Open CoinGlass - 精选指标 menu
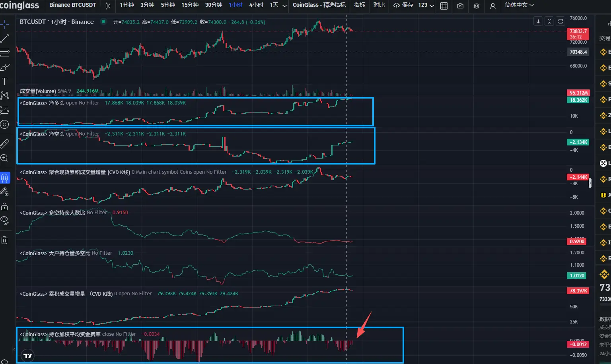Screen dimensions: 611x364 (319, 5)
